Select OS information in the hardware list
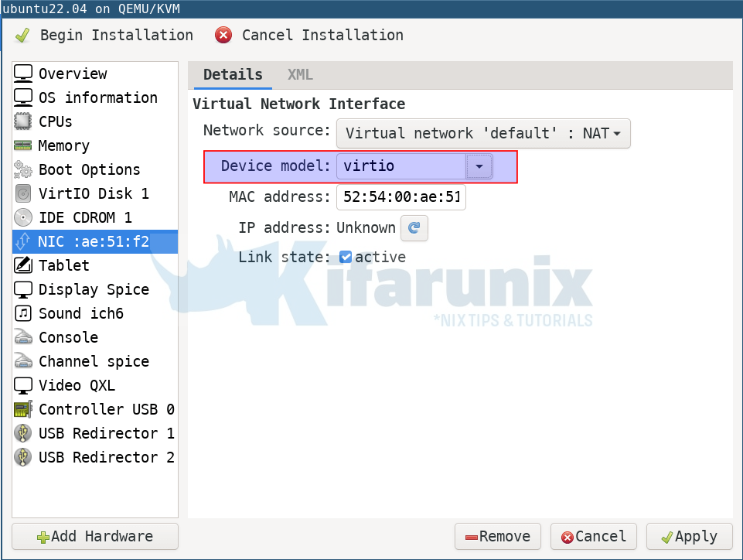 95,97
